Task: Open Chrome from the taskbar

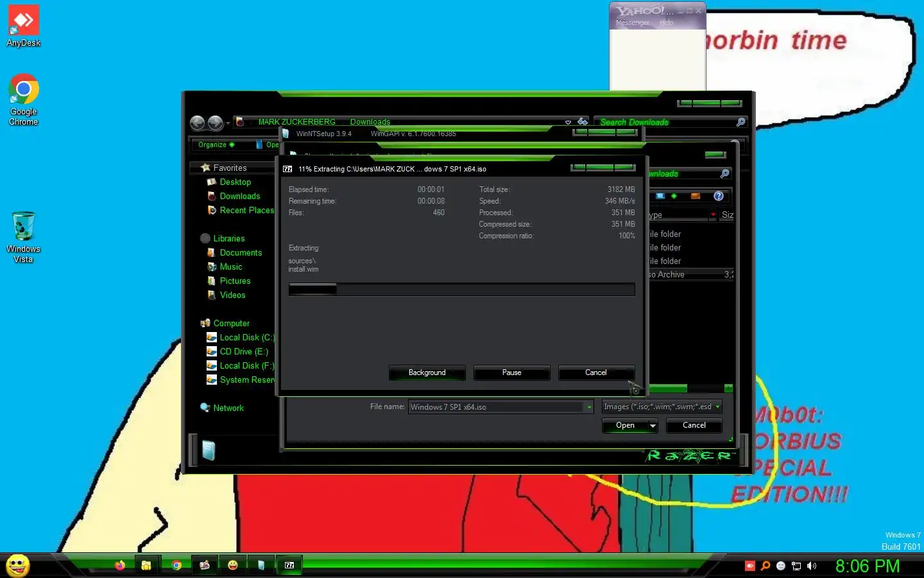Action: tap(176, 565)
